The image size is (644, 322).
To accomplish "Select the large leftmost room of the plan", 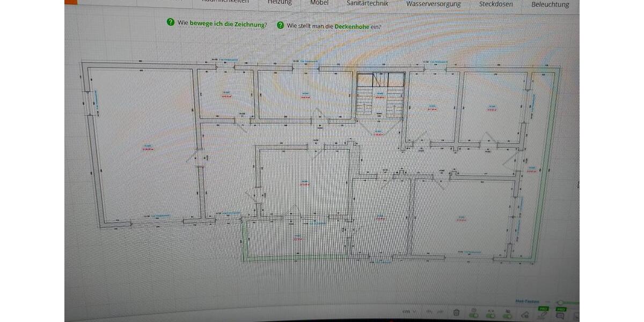I will 145,145.
